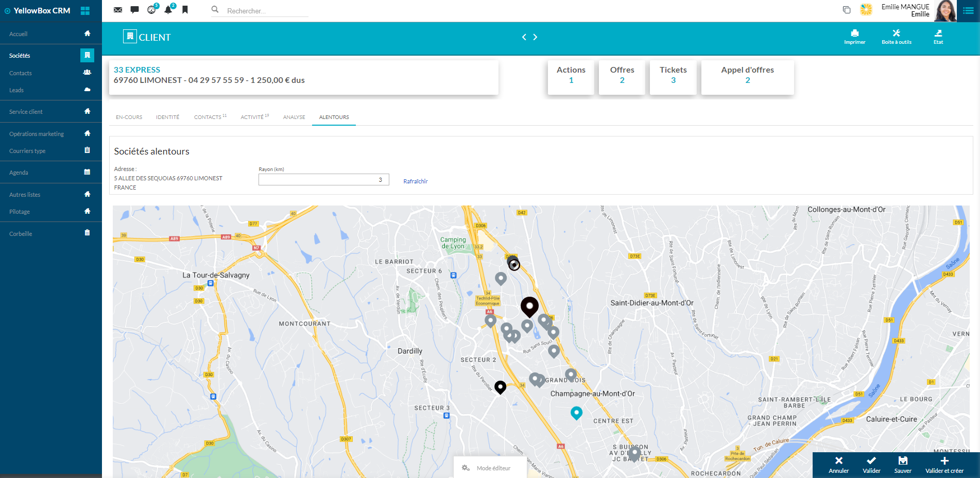This screenshot has width=980, height=478.
Task: Open the chat bubble messages icon
Action: [x=134, y=10]
